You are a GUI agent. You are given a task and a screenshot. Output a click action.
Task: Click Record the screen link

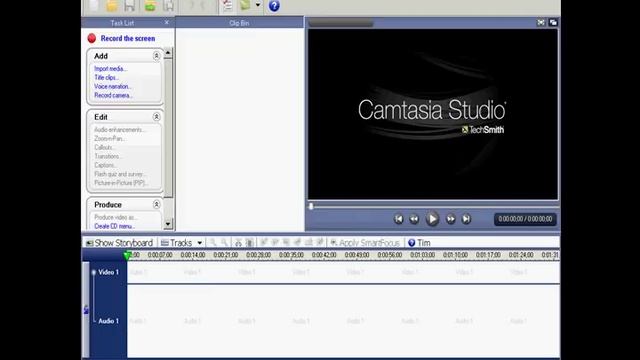pos(128,38)
